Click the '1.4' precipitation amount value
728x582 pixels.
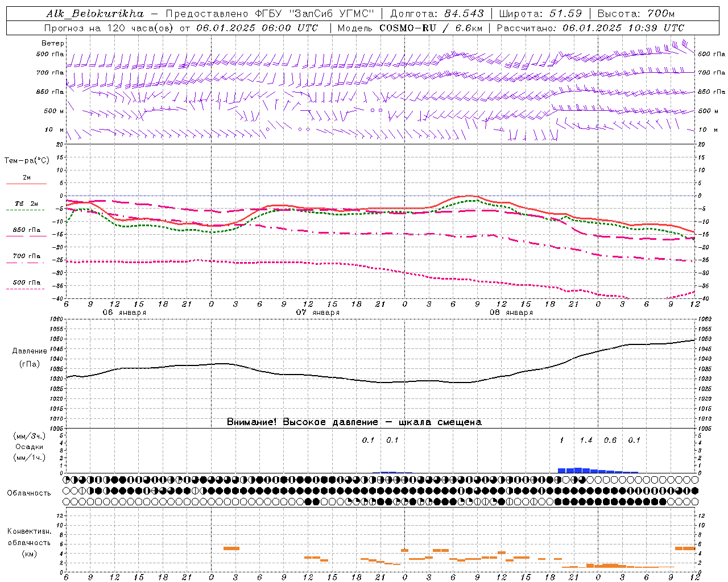point(586,440)
